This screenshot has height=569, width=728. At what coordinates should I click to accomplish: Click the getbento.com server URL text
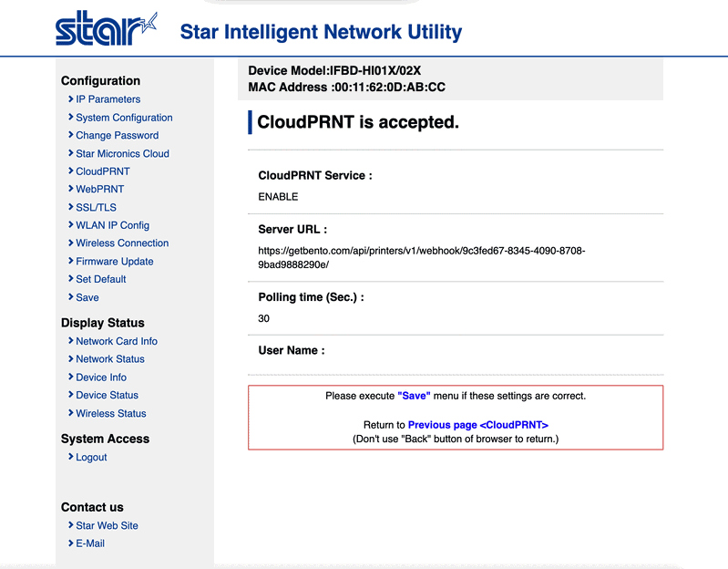click(x=422, y=258)
